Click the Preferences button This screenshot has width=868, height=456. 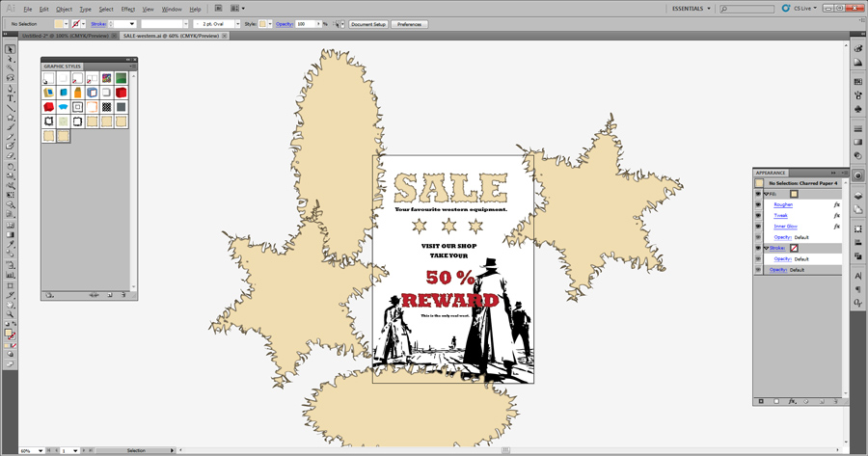pyautogui.click(x=410, y=23)
